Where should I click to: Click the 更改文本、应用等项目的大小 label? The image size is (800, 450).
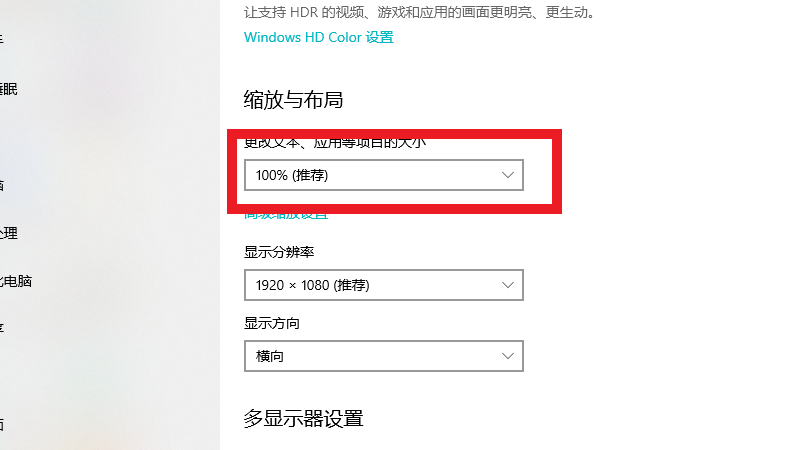[335, 143]
